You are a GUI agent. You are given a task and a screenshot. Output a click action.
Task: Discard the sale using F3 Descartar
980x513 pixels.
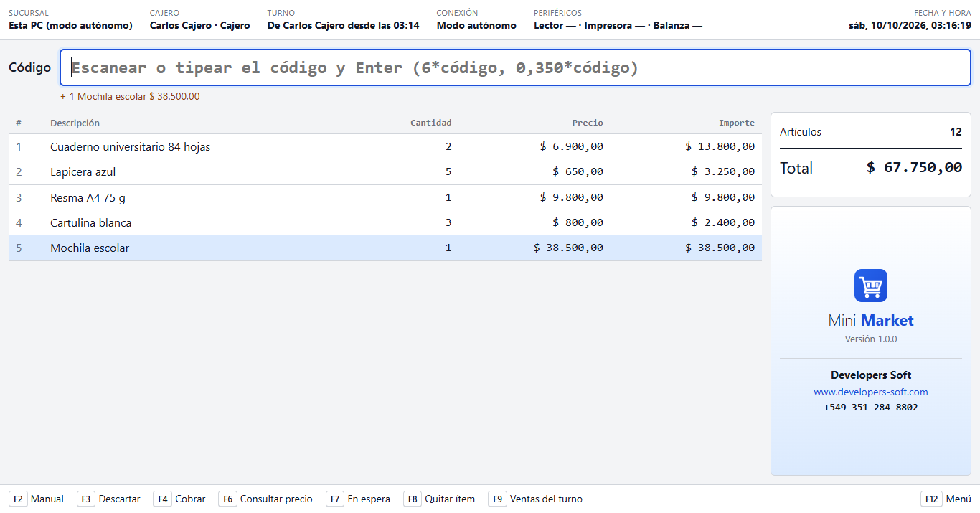tap(110, 499)
